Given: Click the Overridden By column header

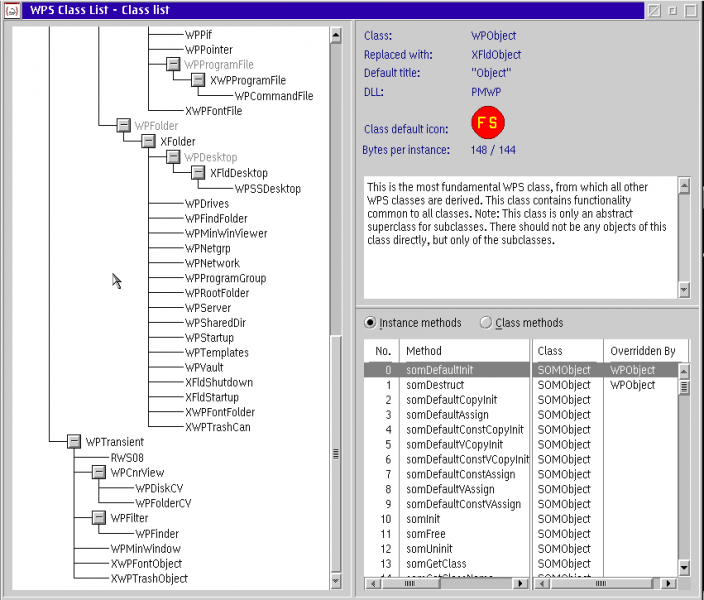Looking at the screenshot, I should click(x=645, y=351).
